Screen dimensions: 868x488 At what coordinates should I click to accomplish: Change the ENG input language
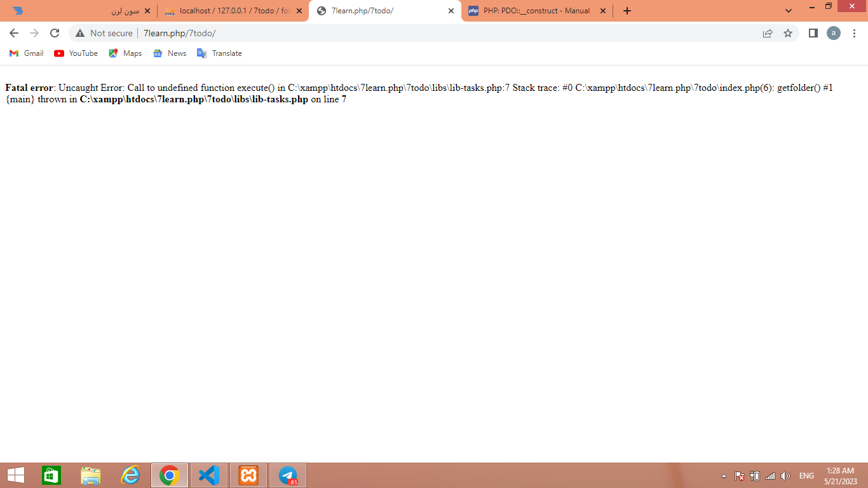pos(806,476)
